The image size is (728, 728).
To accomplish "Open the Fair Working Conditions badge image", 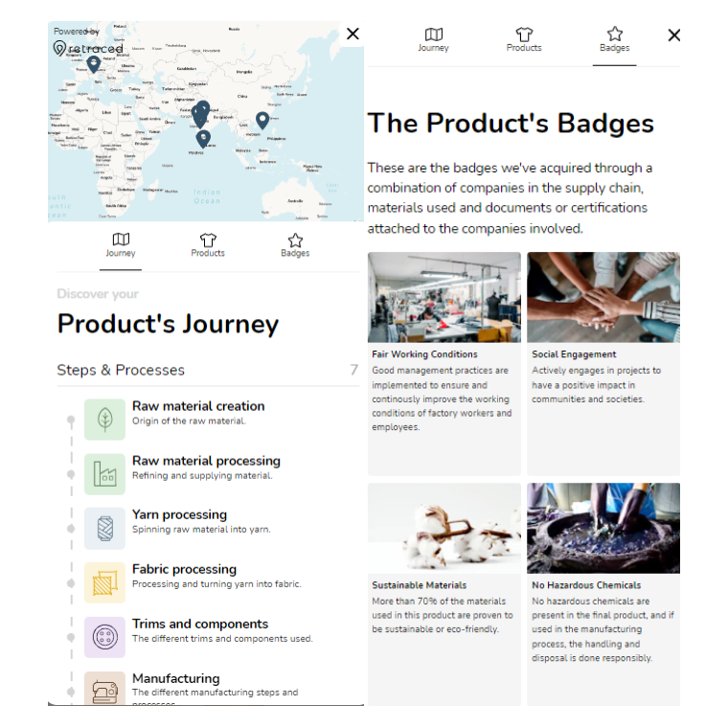I will click(x=444, y=297).
